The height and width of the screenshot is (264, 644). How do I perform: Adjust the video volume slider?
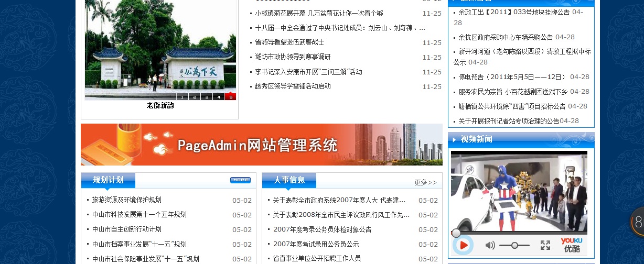514,245
